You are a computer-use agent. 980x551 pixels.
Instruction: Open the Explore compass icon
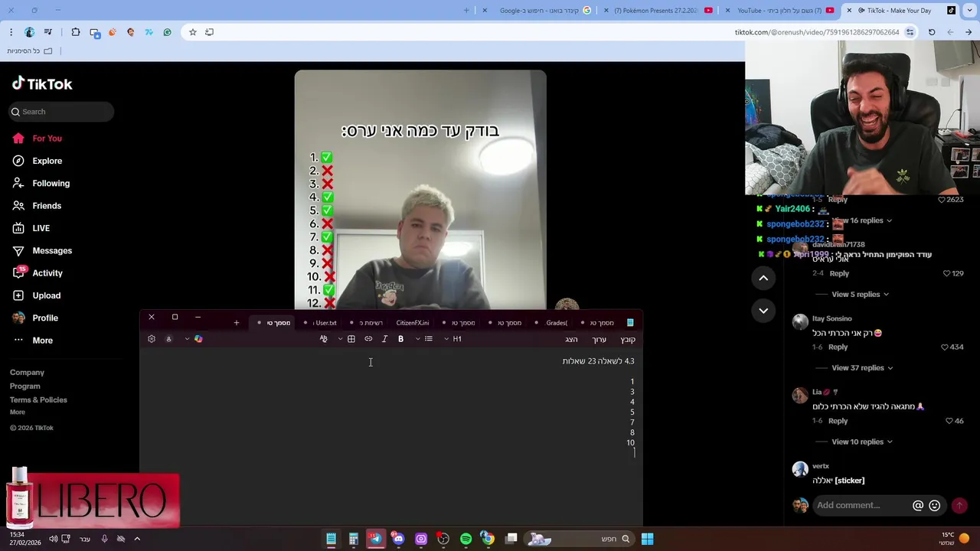[x=18, y=161]
